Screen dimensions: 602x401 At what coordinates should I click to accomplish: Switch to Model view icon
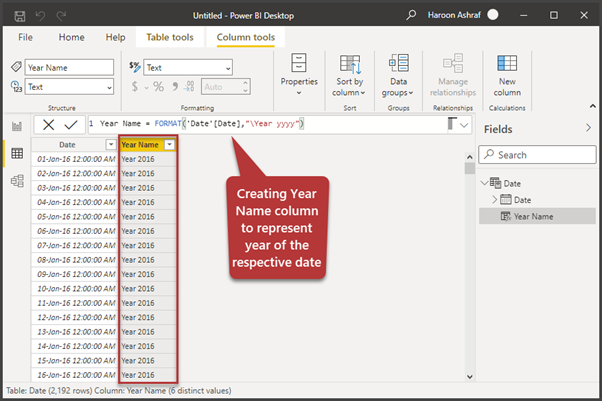[x=17, y=181]
